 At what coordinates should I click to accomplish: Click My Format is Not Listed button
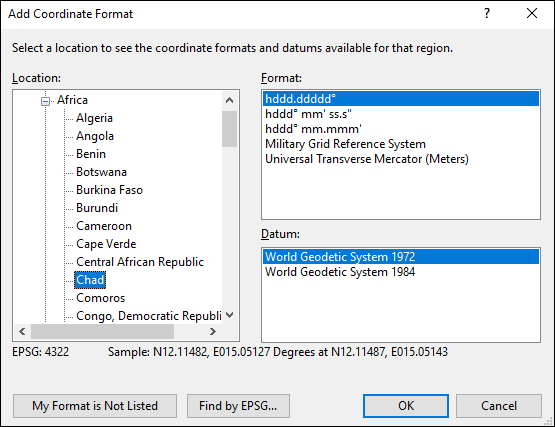point(95,406)
